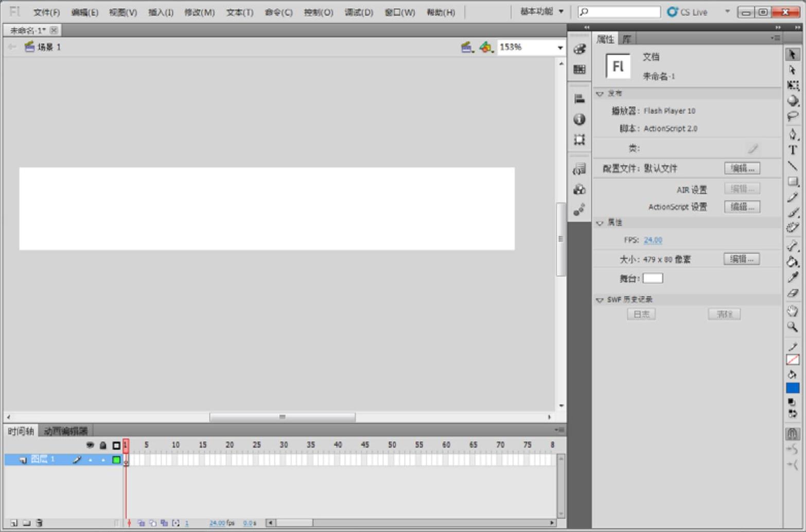Click the New Folder icon in timeline

[26, 523]
